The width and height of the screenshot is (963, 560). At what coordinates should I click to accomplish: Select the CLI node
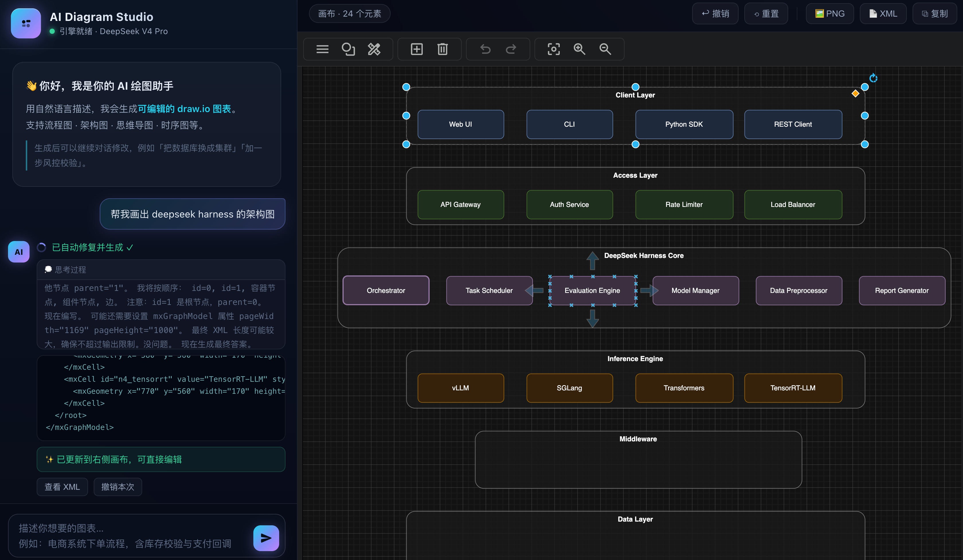coord(569,125)
